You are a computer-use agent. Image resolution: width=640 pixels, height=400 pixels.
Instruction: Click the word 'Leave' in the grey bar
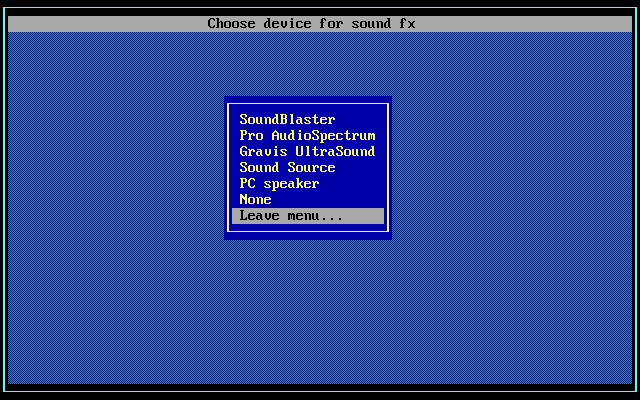pyautogui.click(x=259, y=216)
